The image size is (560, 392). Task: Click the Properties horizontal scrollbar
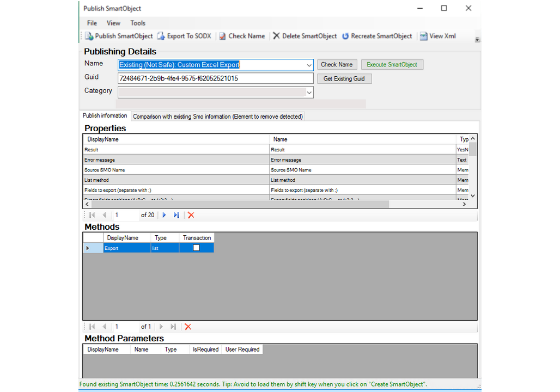240,204
